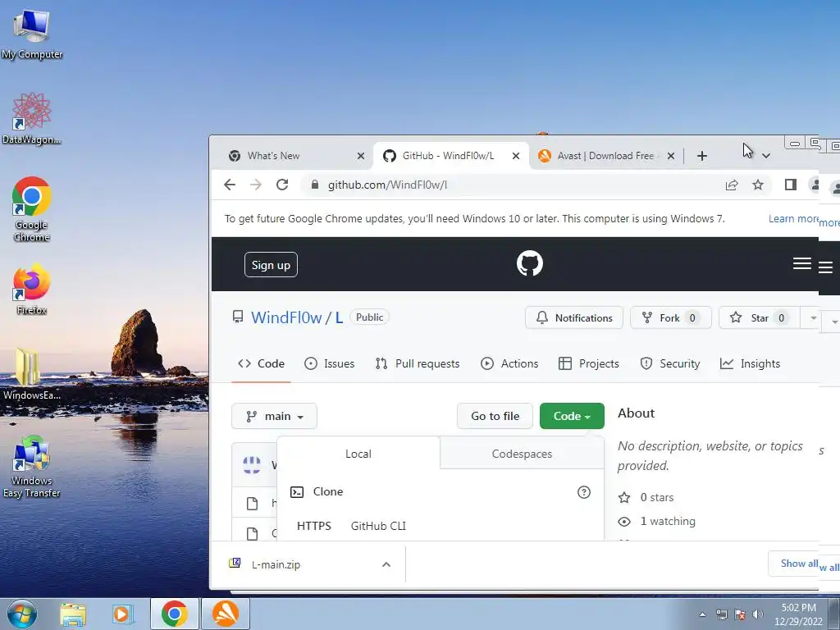
Task: Click the help icon beside Clone
Action: point(584,492)
